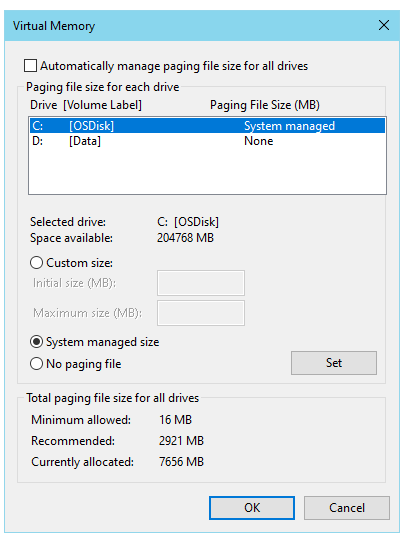406x535 pixels.
Task: Enable automatic paging file management checkbox
Action: (x=30, y=66)
